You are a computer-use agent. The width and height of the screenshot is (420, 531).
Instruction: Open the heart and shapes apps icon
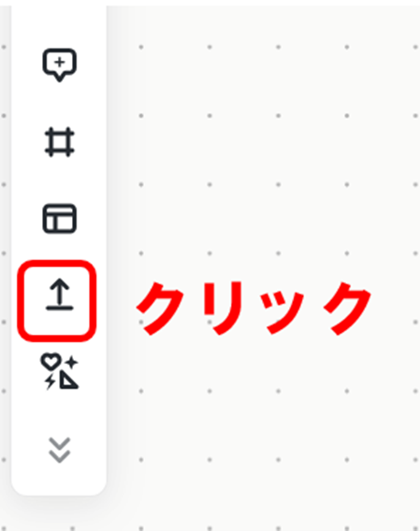(x=60, y=371)
